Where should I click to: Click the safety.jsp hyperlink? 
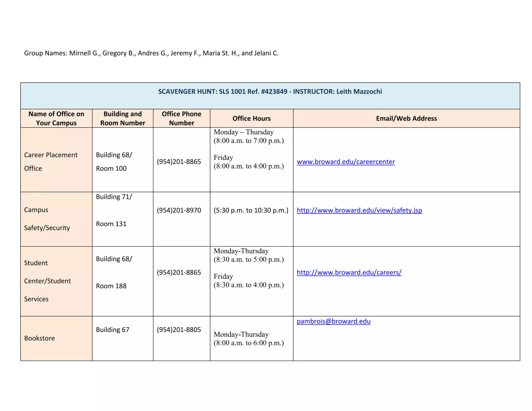click(x=359, y=210)
